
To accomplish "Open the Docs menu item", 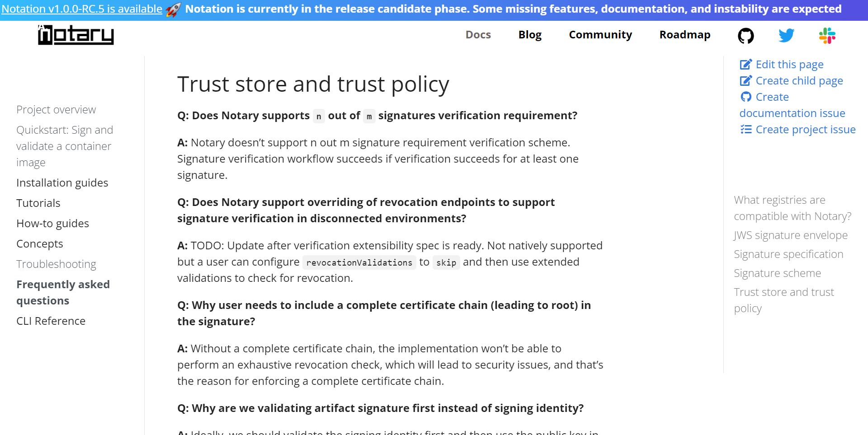I will coord(478,34).
